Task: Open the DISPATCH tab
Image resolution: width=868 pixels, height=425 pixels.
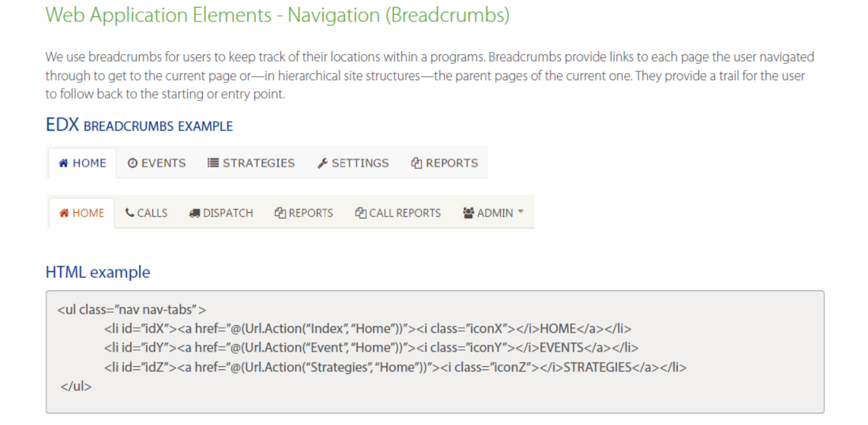Action: [228, 212]
